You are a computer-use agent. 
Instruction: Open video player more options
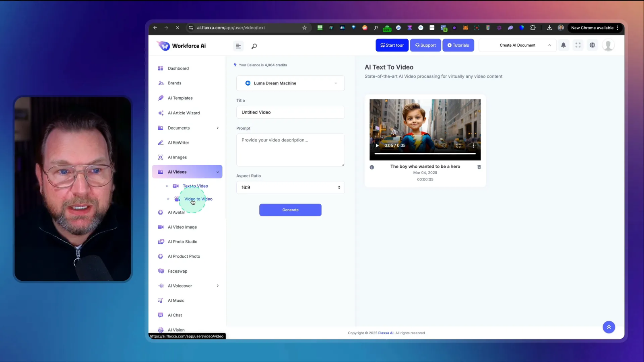coord(473,146)
